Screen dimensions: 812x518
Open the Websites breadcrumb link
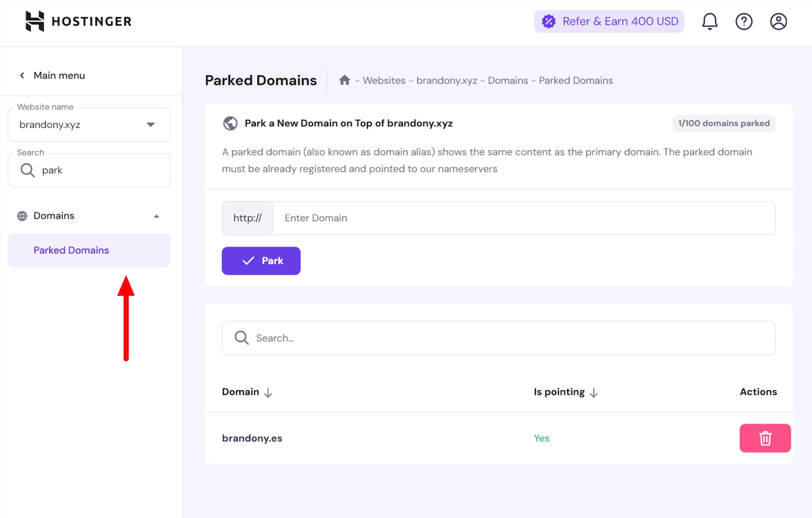point(384,81)
